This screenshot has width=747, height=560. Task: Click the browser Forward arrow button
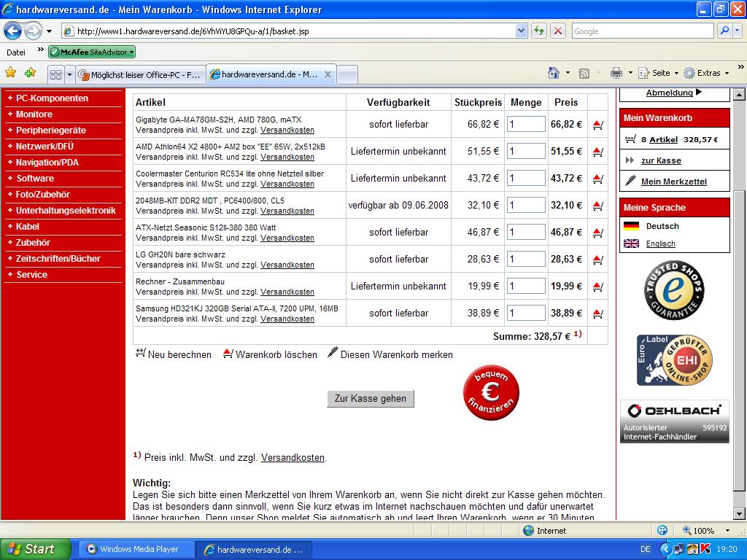33,31
